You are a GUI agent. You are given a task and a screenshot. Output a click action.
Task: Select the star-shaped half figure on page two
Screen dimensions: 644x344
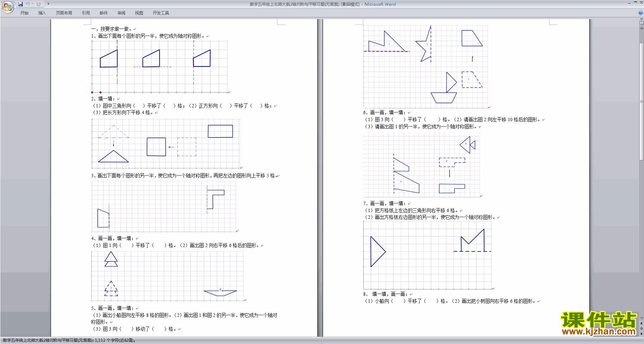pos(423,44)
